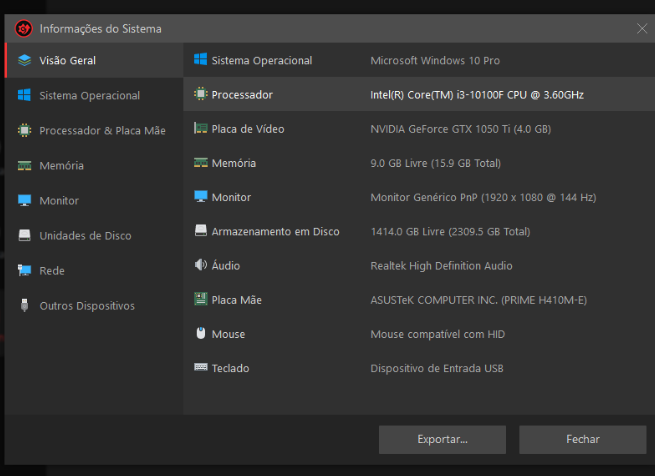The height and width of the screenshot is (476, 655).
Task: Click the Placa de Vídeo row label
Action: (248, 129)
